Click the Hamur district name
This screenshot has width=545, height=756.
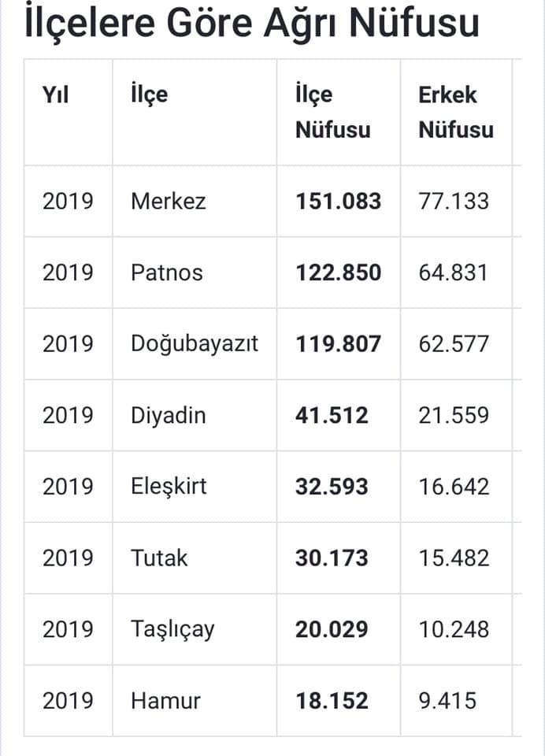tap(165, 701)
